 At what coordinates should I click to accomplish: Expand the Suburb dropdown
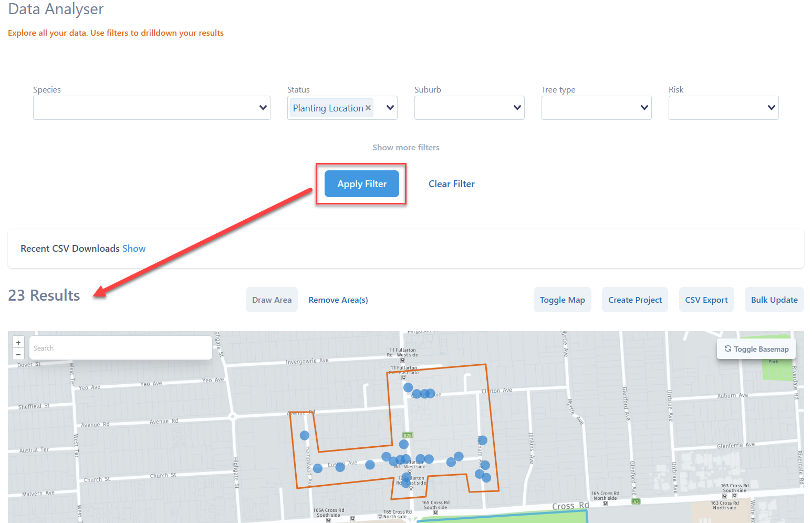click(x=469, y=108)
